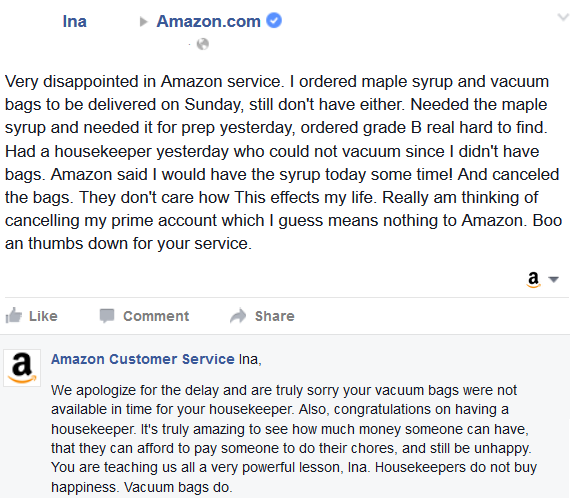Click the speech bubble Comment icon
The width and height of the screenshot is (570, 498).
107,316
